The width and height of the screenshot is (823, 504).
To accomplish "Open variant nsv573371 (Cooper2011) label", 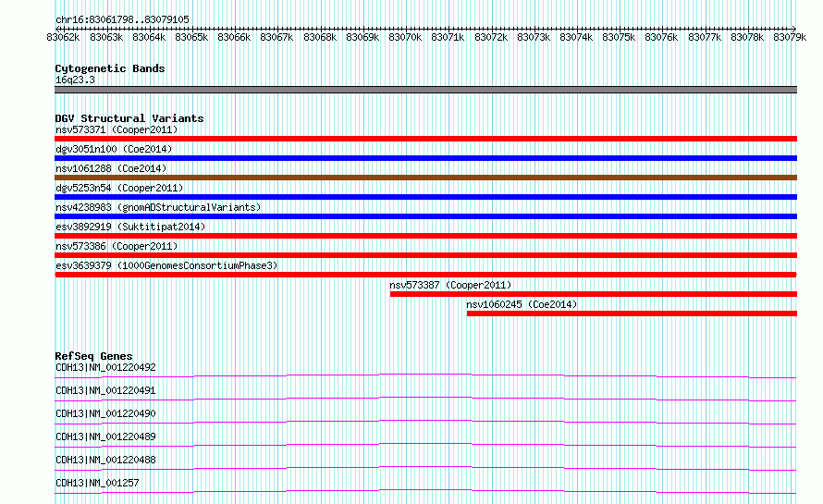I will point(117,129).
